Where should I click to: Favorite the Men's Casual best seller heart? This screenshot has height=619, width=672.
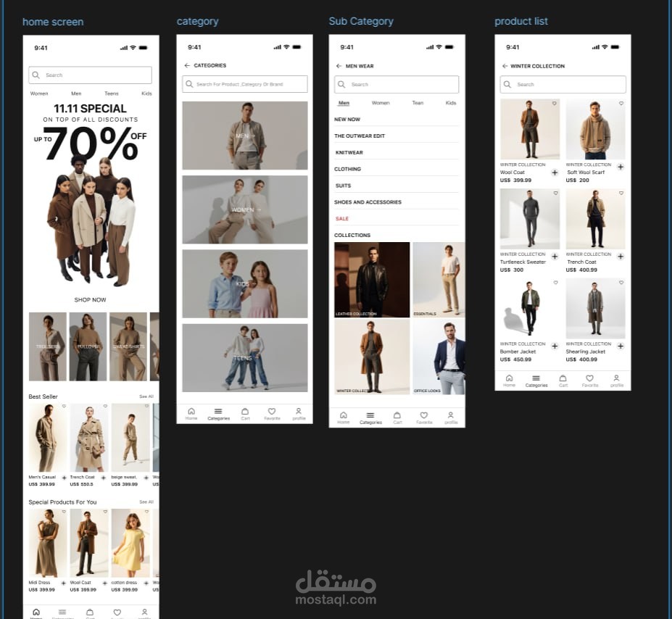(64, 406)
